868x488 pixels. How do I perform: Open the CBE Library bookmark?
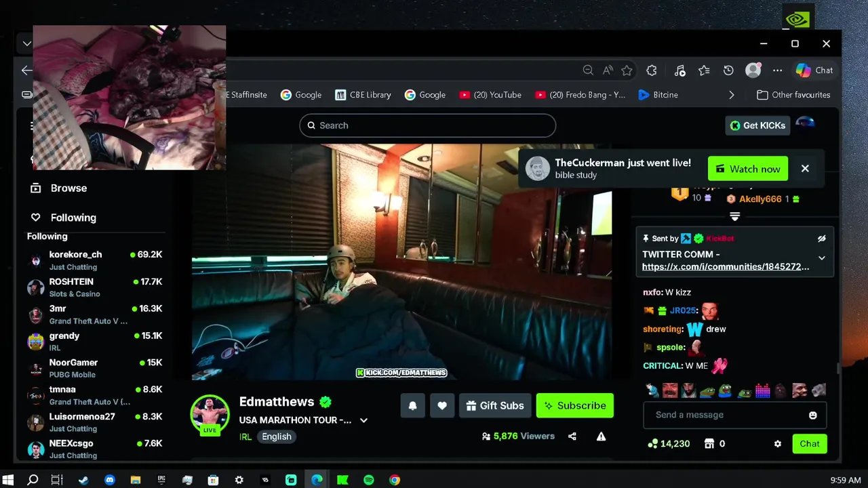click(363, 95)
